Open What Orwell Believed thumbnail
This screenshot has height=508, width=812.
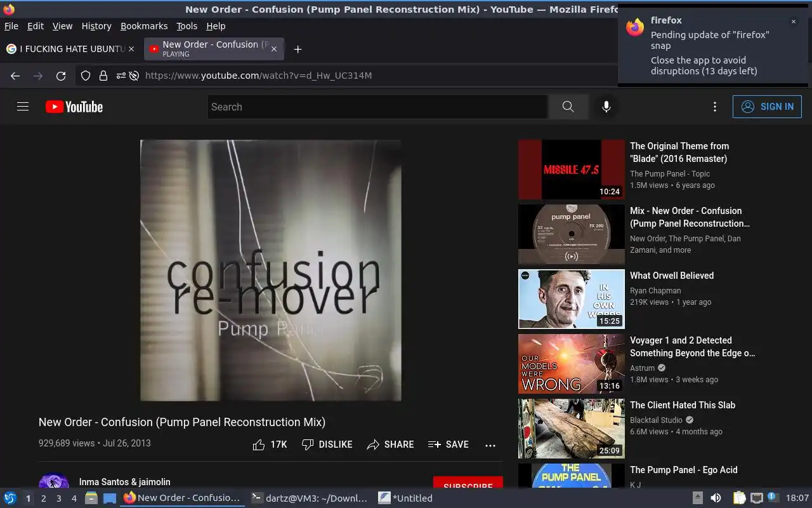click(572, 299)
